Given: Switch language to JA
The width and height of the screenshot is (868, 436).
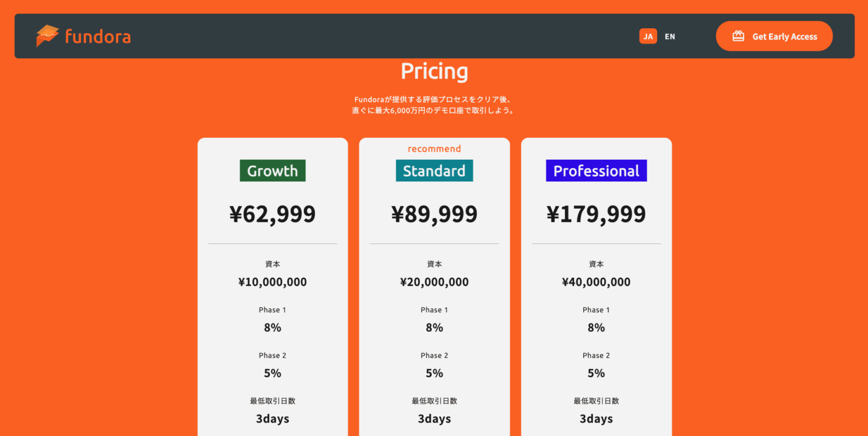Looking at the screenshot, I should tap(648, 37).
